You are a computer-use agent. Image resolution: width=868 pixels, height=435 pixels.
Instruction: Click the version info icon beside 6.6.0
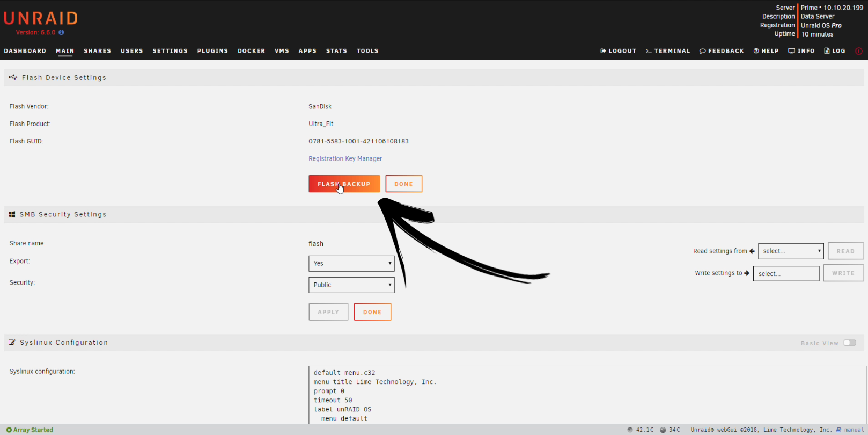coord(61,33)
